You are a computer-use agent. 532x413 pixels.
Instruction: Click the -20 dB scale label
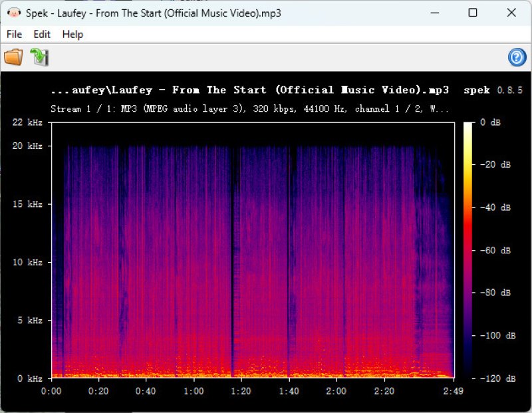[x=495, y=164]
